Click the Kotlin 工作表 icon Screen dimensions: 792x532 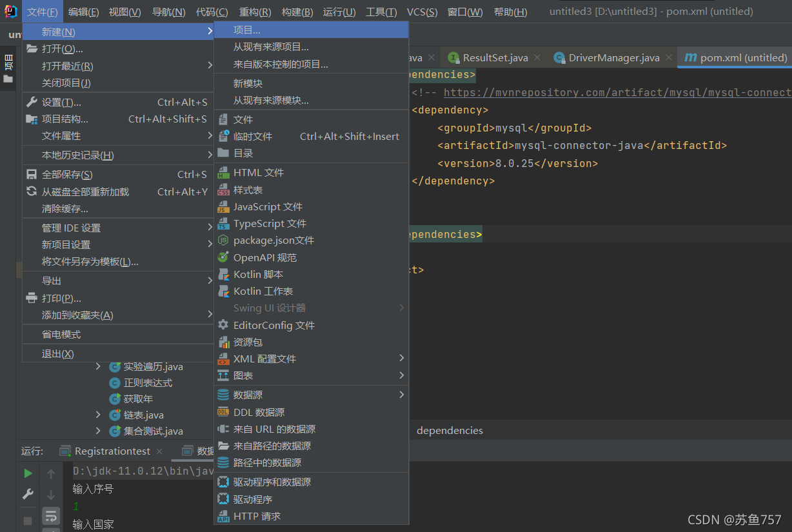[x=223, y=291]
